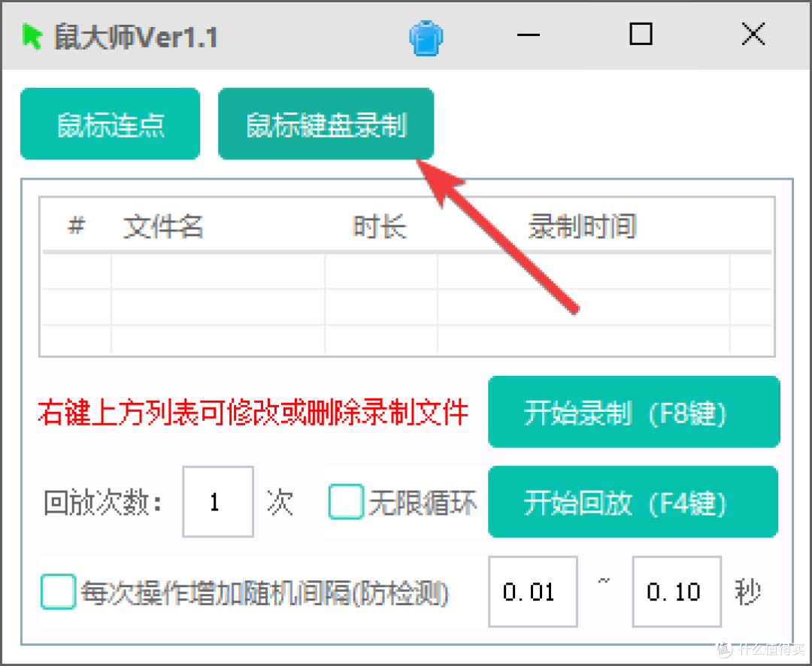This screenshot has height=666, width=812.
Task: Select the 0.10 maximum interval field
Action: click(x=677, y=592)
